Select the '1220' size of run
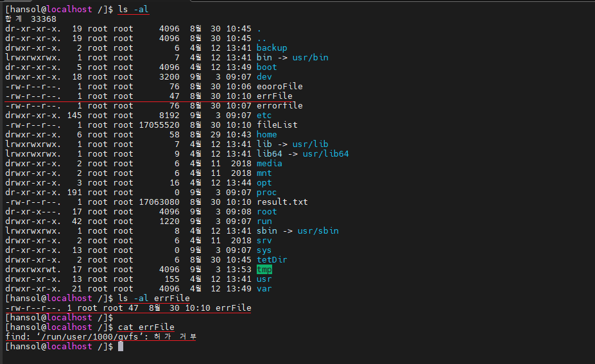Image resolution: width=595 pixels, height=364 pixels. (169, 221)
